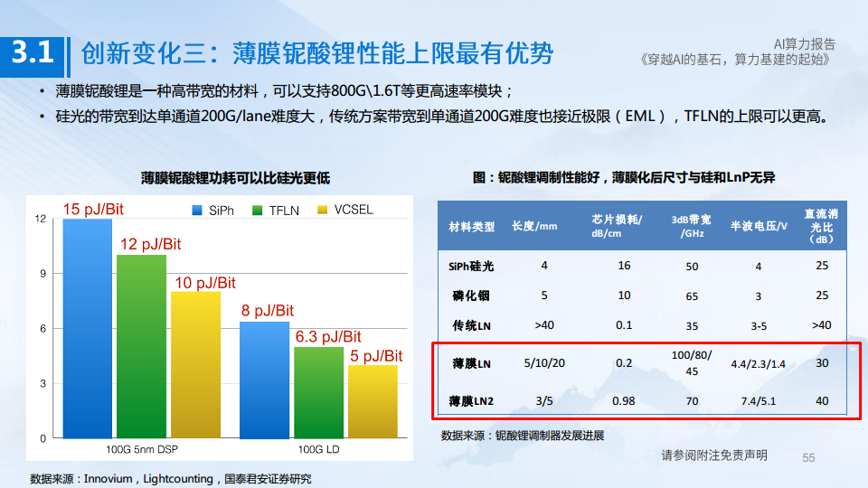Select chart title "薄膜铌酸锂功耗可以比硅光更低"
The image size is (868, 488).
pyautogui.click(x=235, y=178)
